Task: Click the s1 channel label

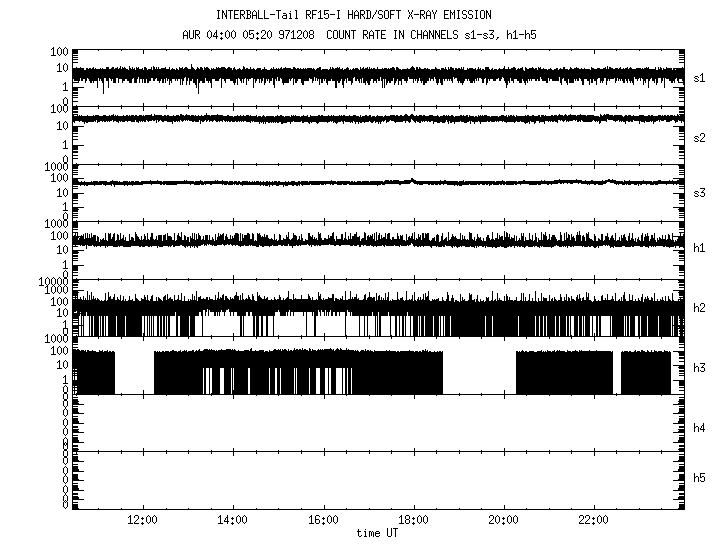Action: 699,77
